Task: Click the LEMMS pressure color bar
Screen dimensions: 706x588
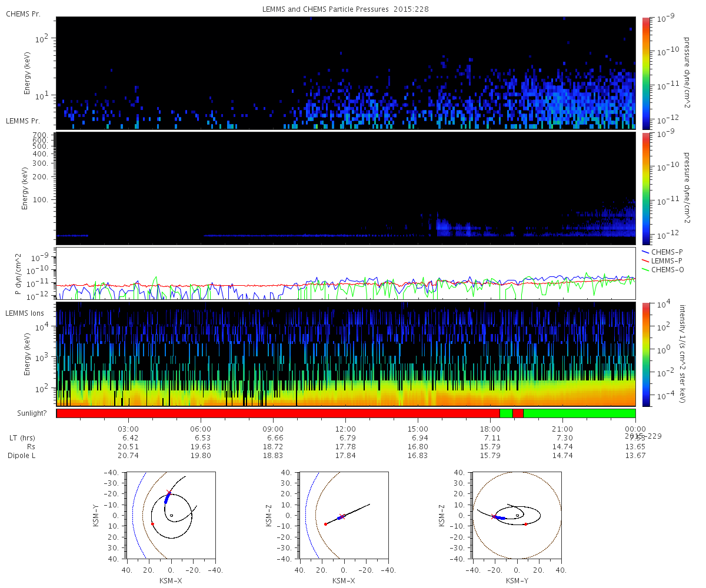Action: pos(645,188)
